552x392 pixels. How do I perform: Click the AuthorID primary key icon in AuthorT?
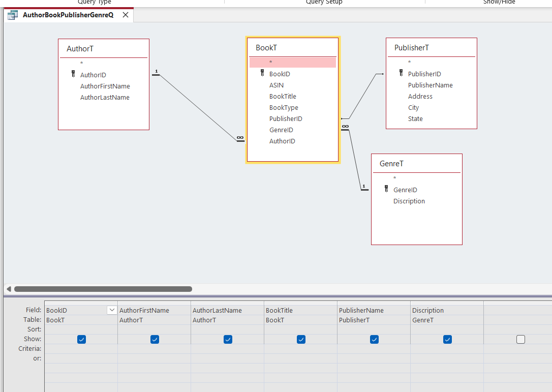tap(73, 75)
